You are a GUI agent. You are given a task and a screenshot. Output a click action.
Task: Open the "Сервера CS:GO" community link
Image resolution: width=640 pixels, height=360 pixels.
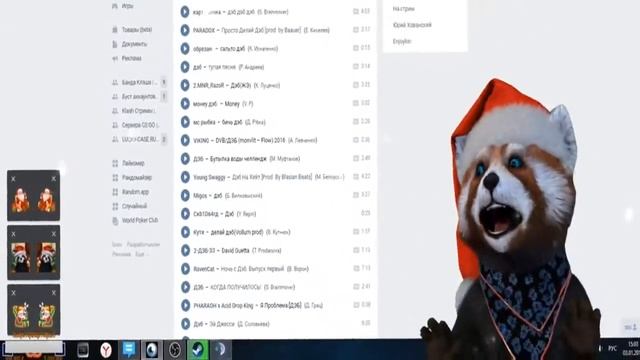pyautogui.click(x=140, y=125)
